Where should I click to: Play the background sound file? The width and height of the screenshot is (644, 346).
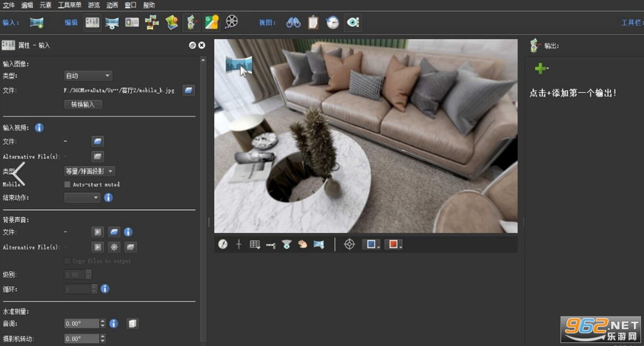(97, 232)
